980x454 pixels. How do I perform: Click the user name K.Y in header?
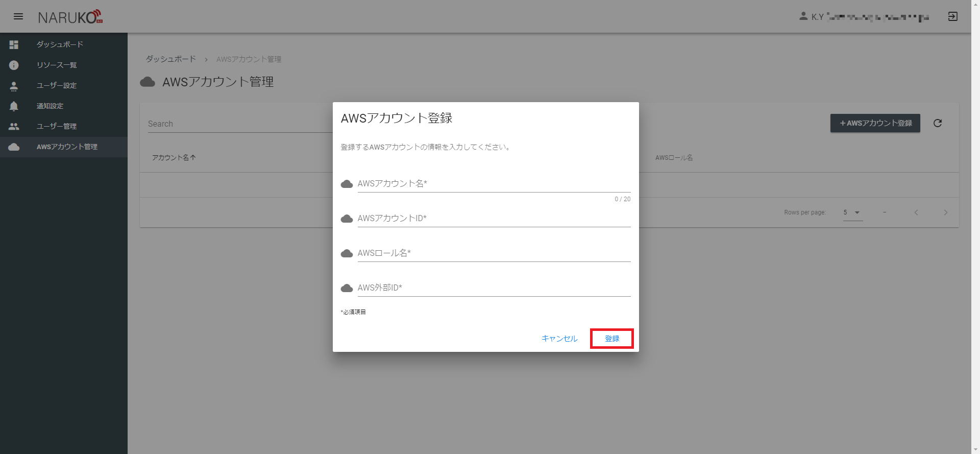click(x=818, y=17)
